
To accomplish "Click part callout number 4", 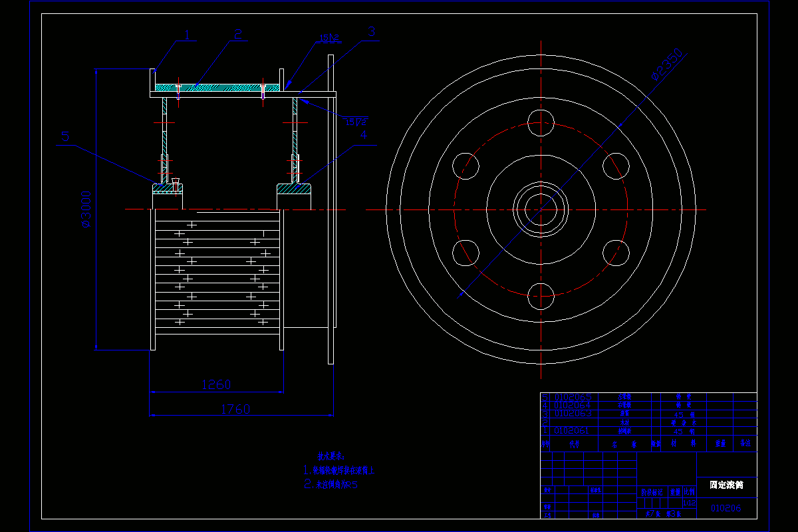I will coord(362,134).
